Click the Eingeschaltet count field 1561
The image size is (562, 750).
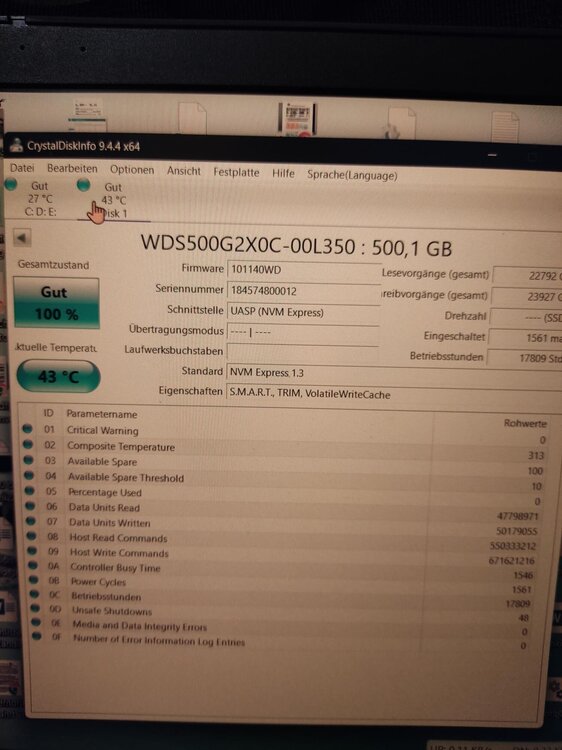525,338
